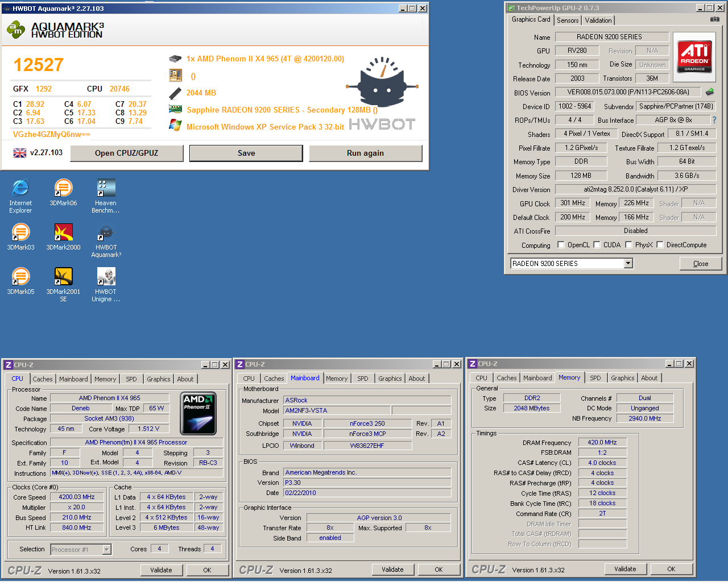Click Validate in the left CPU-Z window
This screenshot has height=582, width=728.
point(161,570)
